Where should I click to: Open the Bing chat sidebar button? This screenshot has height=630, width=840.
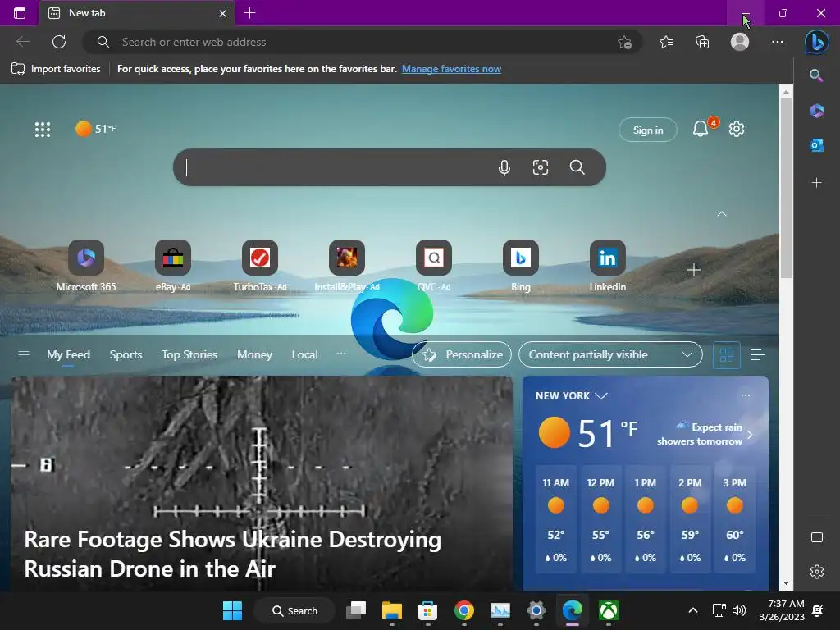pos(816,42)
